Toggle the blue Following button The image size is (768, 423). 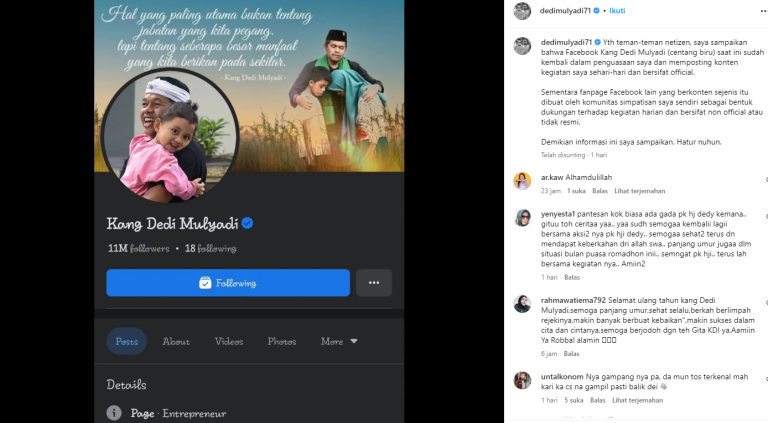[x=228, y=283]
